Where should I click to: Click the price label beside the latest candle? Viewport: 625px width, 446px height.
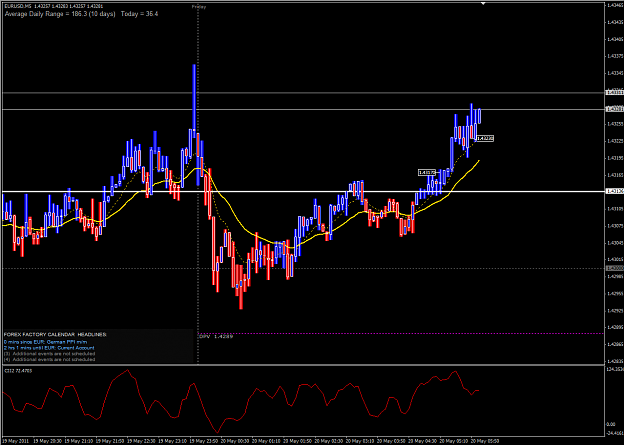click(x=485, y=138)
